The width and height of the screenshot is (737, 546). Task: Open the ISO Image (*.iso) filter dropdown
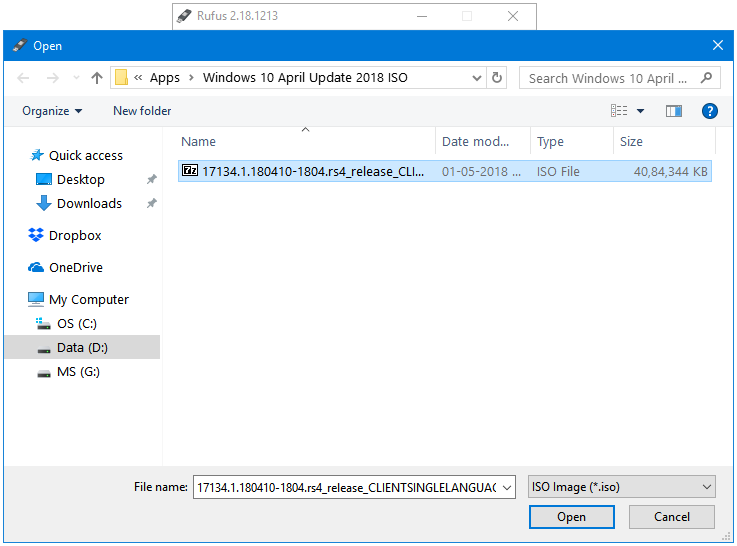(621, 487)
